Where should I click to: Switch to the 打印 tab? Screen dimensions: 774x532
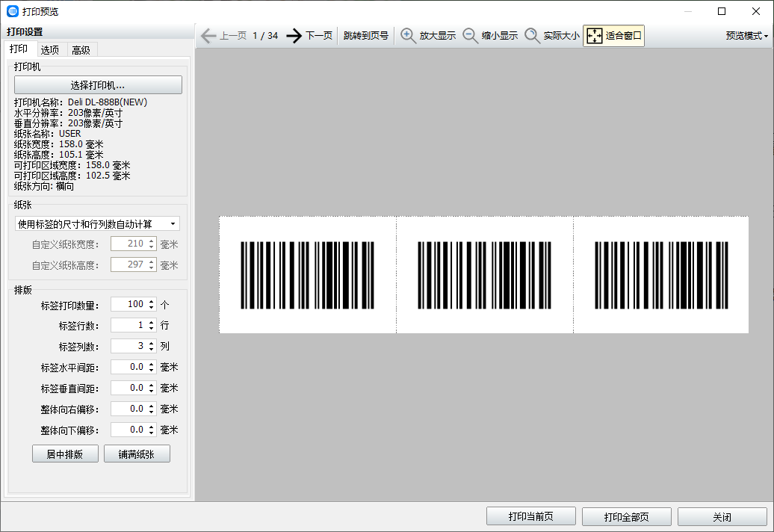pyautogui.click(x=19, y=49)
